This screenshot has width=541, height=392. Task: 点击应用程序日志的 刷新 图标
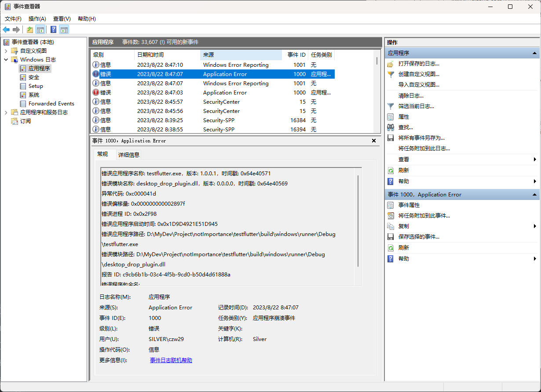391,171
